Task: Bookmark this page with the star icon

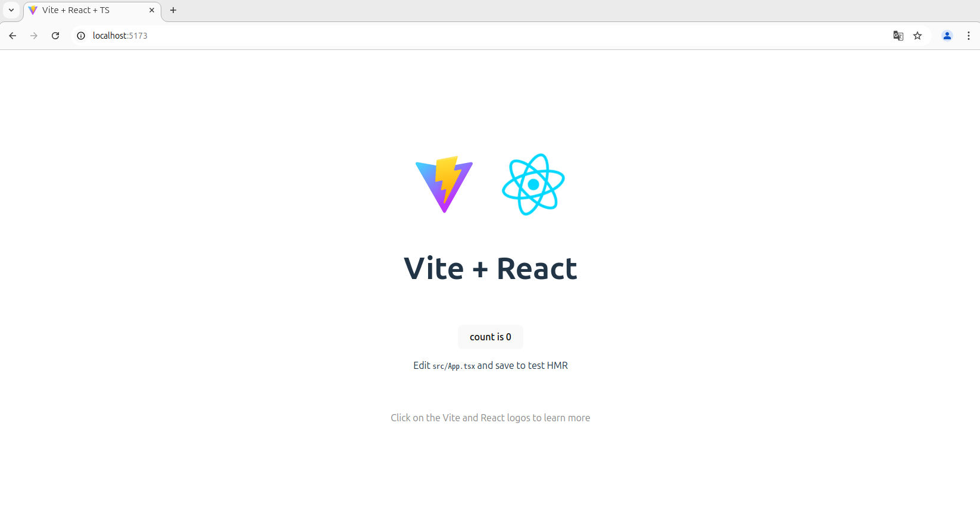Action: tap(917, 36)
